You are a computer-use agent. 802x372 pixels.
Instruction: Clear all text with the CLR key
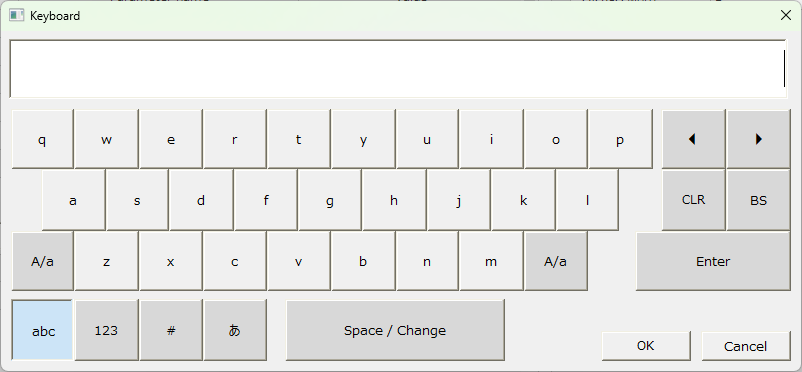tap(694, 200)
